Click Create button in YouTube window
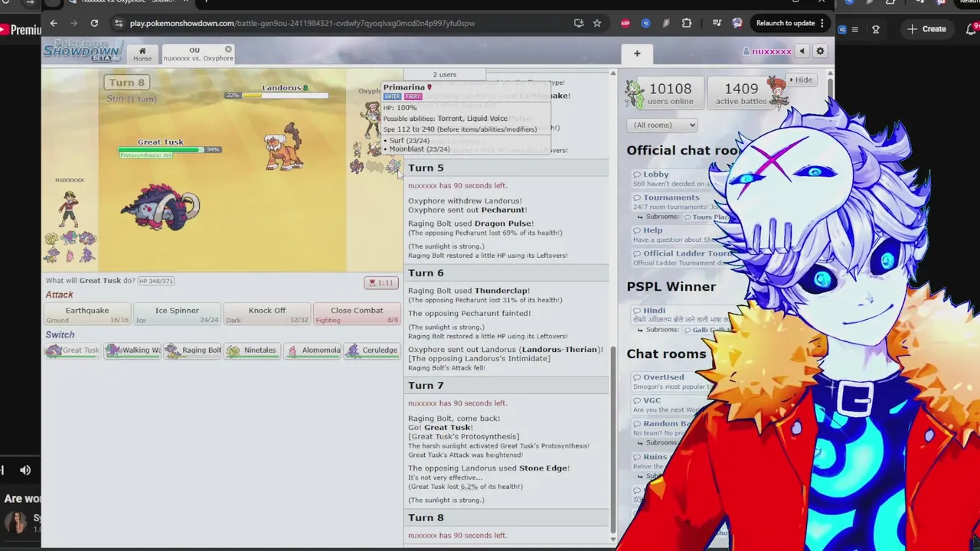Viewport: 980px width, 551px height. [928, 29]
